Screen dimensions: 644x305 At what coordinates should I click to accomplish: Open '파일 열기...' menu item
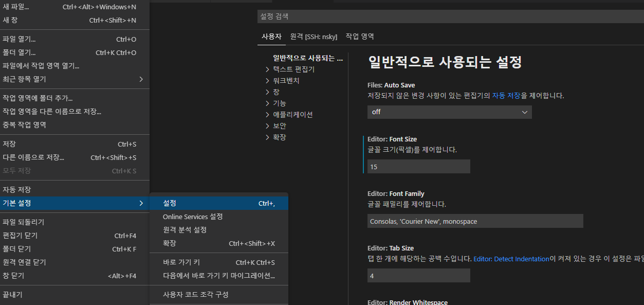(75, 39)
